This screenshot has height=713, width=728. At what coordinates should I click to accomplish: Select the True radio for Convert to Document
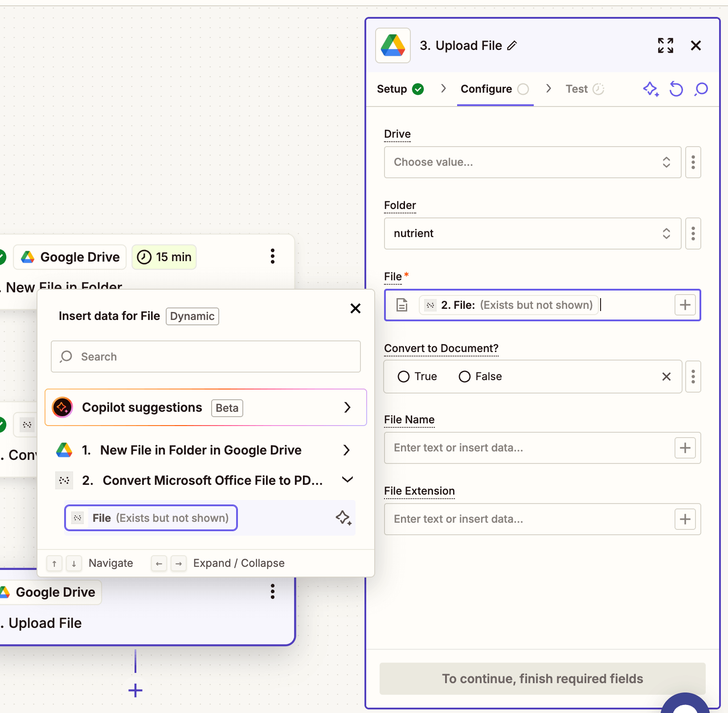[404, 376]
